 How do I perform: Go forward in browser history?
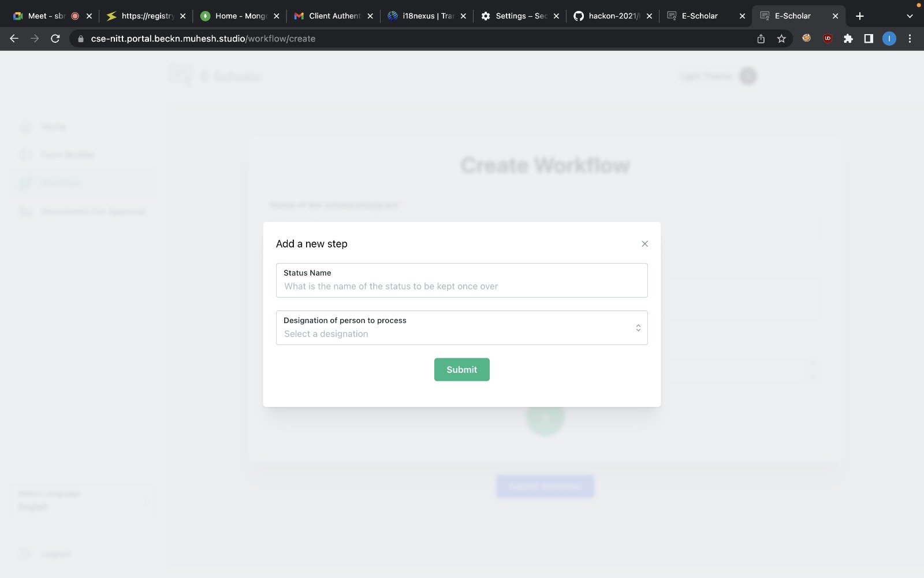tap(35, 39)
